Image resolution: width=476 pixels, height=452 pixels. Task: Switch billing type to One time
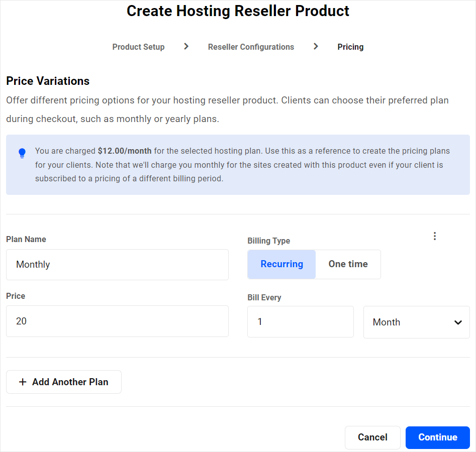(348, 264)
